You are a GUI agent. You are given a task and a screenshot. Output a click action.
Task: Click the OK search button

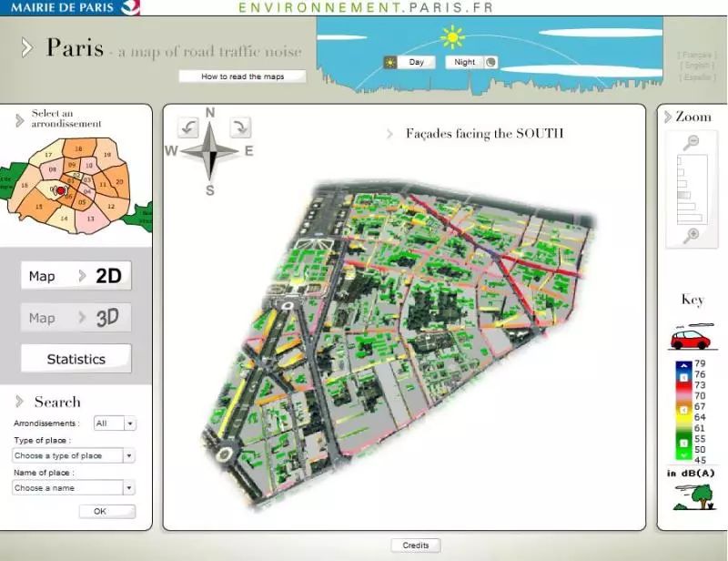tap(100, 512)
